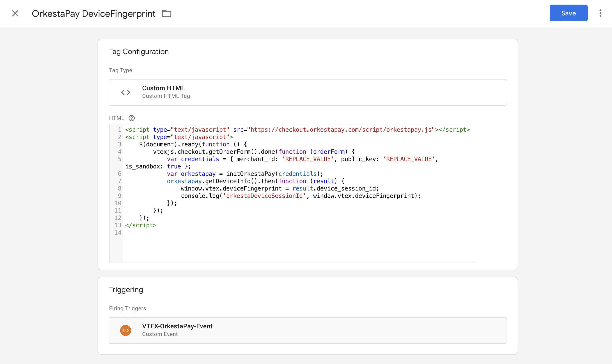
Task: Close the tag editor with the X icon
Action: click(15, 13)
